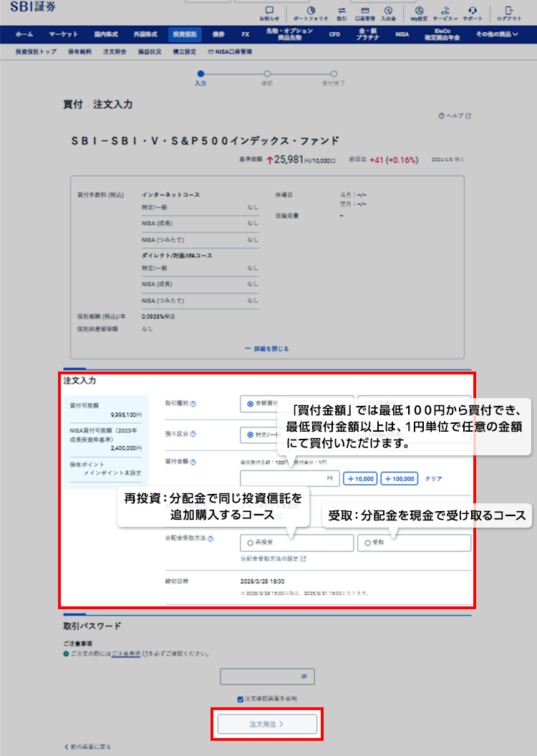Click the クリア link
This screenshot has width=537, height=756.
click(433, 479)
